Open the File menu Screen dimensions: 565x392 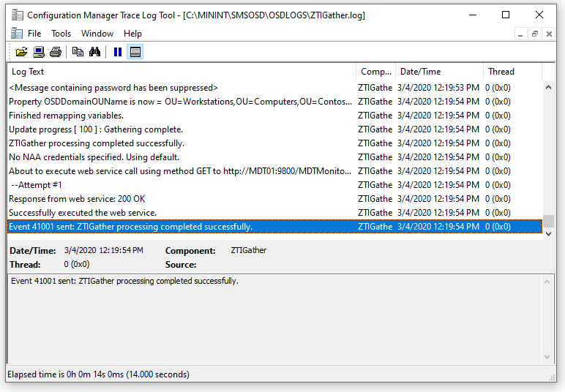pyautogui.click(x=34, y=34)
